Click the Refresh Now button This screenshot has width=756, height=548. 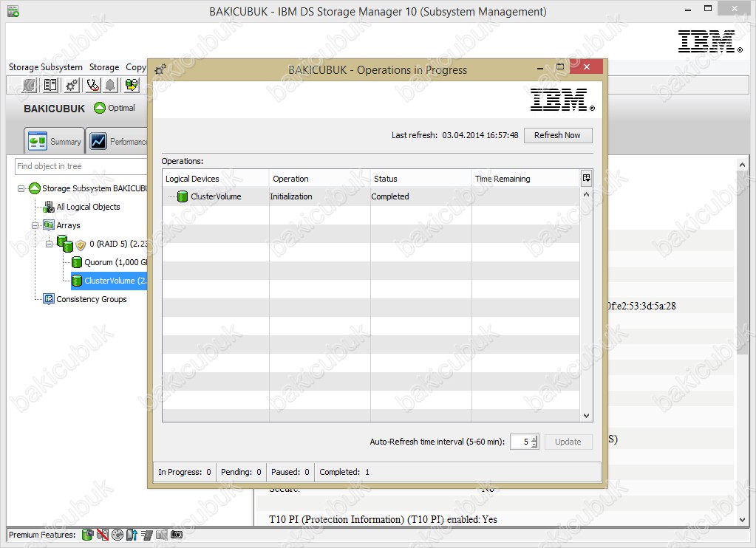[x=558, y=135]
